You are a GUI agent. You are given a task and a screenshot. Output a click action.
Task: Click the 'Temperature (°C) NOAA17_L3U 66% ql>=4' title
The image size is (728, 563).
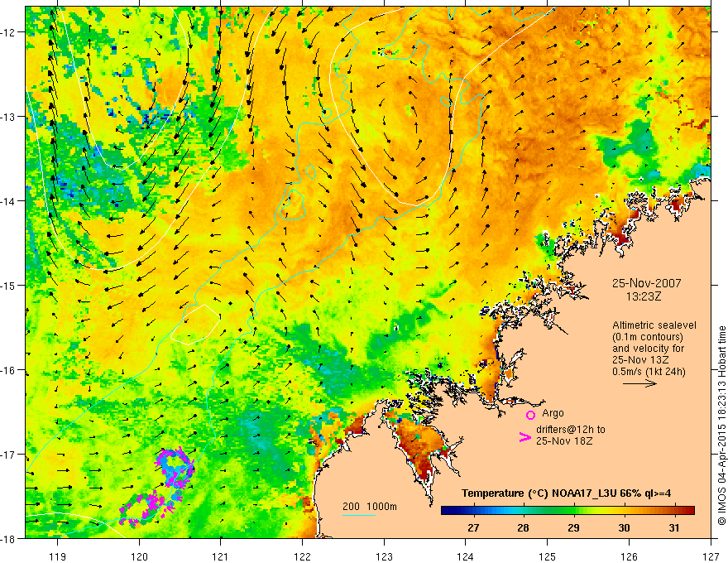(x=566, y=493)
